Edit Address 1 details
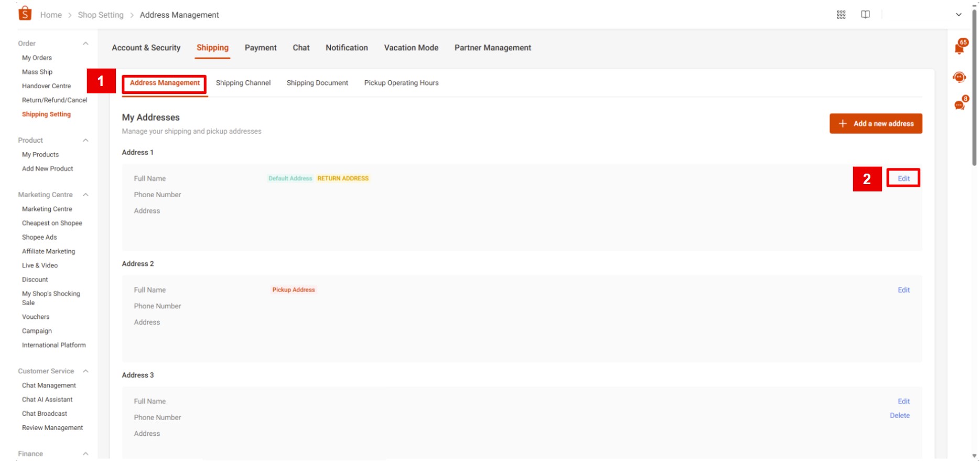The image size is (980, 461). [x=903, y=178]
